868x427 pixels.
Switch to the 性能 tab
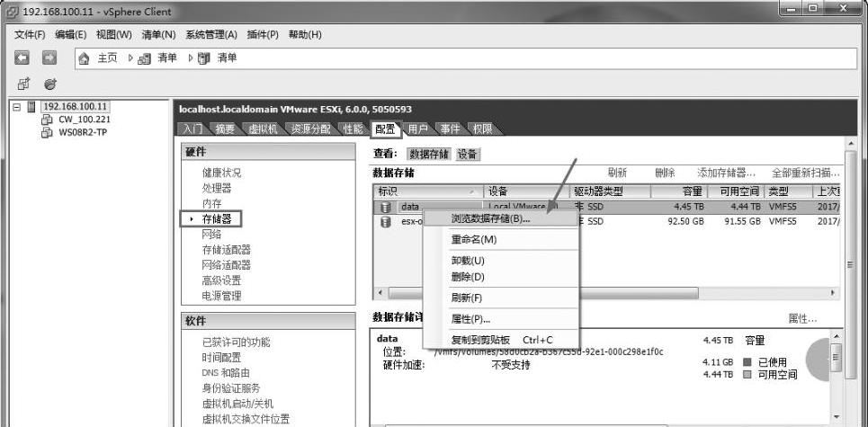click(x=353, y=129)
